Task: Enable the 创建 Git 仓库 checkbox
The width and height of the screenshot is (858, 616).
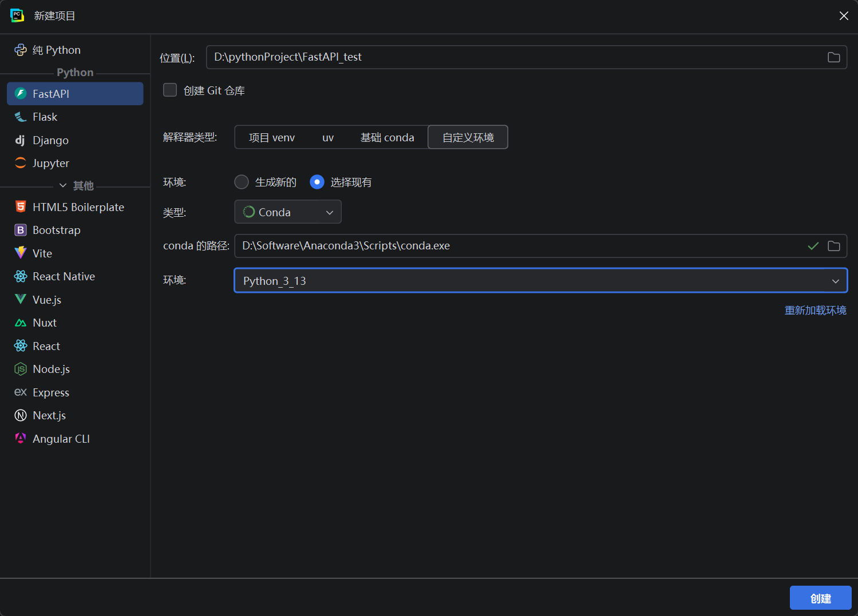Action: (170, 90)
